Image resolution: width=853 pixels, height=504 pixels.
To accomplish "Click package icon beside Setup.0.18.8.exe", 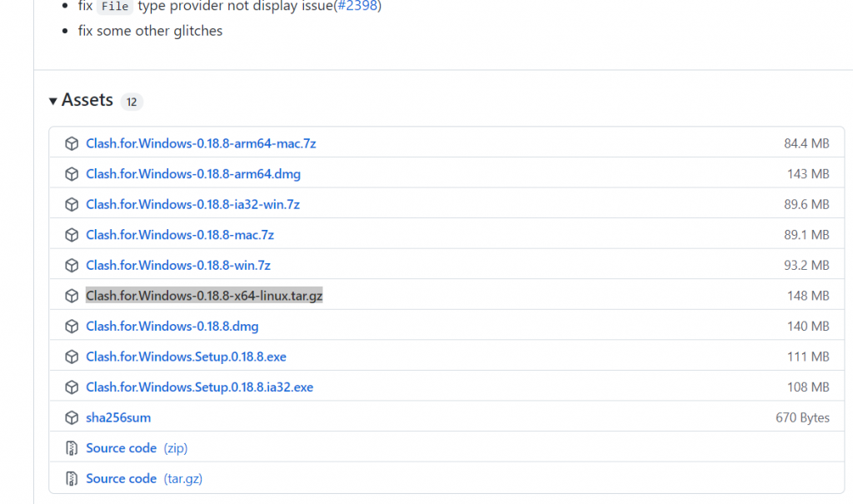I will coord(72,357).
